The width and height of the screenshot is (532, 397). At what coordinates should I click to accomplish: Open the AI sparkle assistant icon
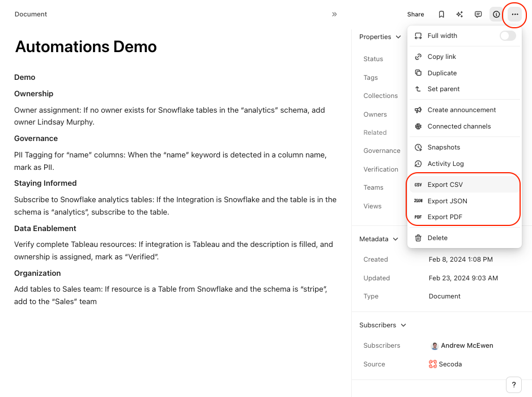(459, 14)
